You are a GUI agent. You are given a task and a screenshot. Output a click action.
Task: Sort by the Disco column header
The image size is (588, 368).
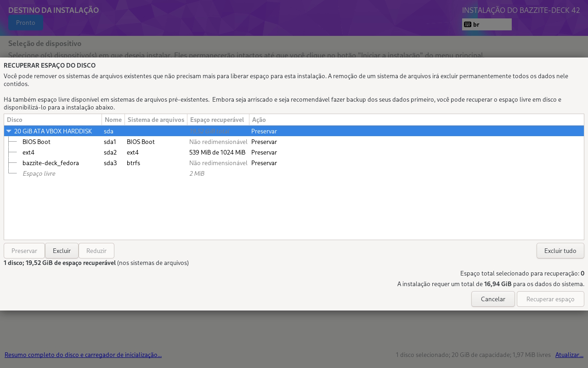pyautogui.click(x=52, y=120)
